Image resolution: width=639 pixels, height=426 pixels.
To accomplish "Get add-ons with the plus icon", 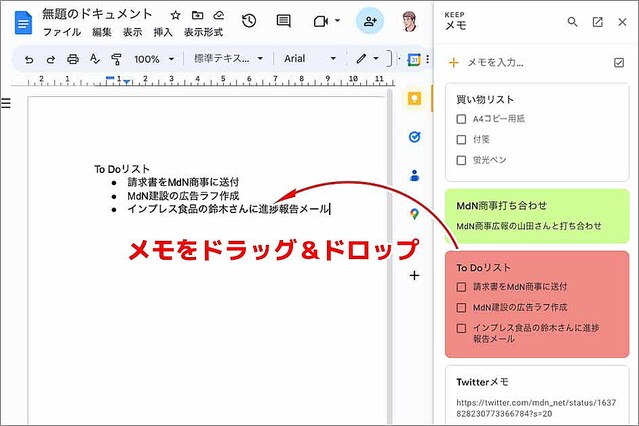I will coord(414,276).
